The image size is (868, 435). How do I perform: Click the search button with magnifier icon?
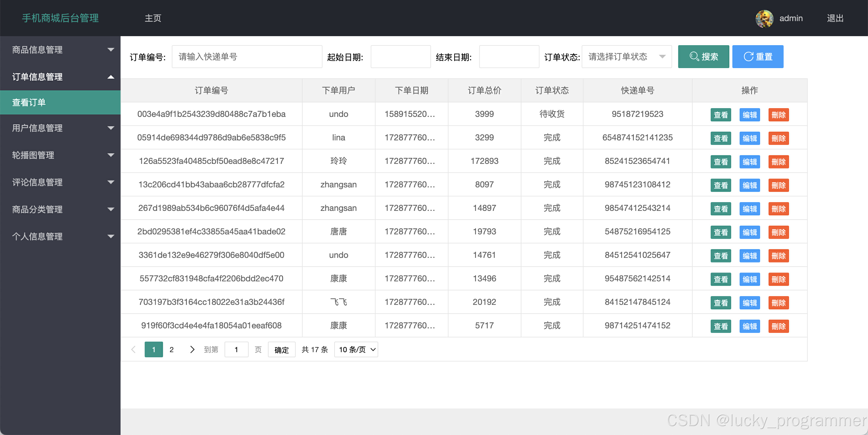point(703,57)
